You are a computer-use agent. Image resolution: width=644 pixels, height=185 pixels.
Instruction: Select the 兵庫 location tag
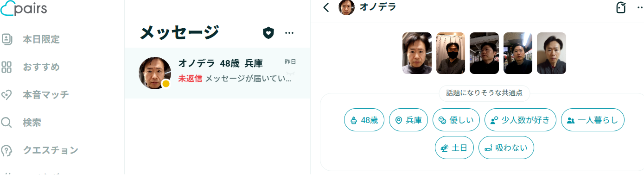tap(408, 120)
